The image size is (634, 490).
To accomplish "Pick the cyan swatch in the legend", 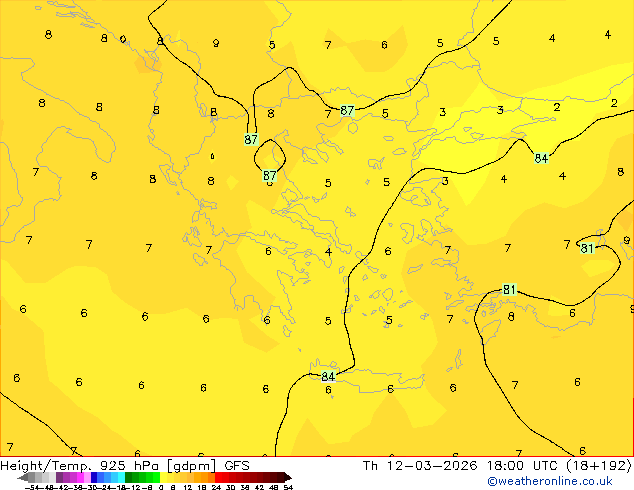I will coord(122,478).
